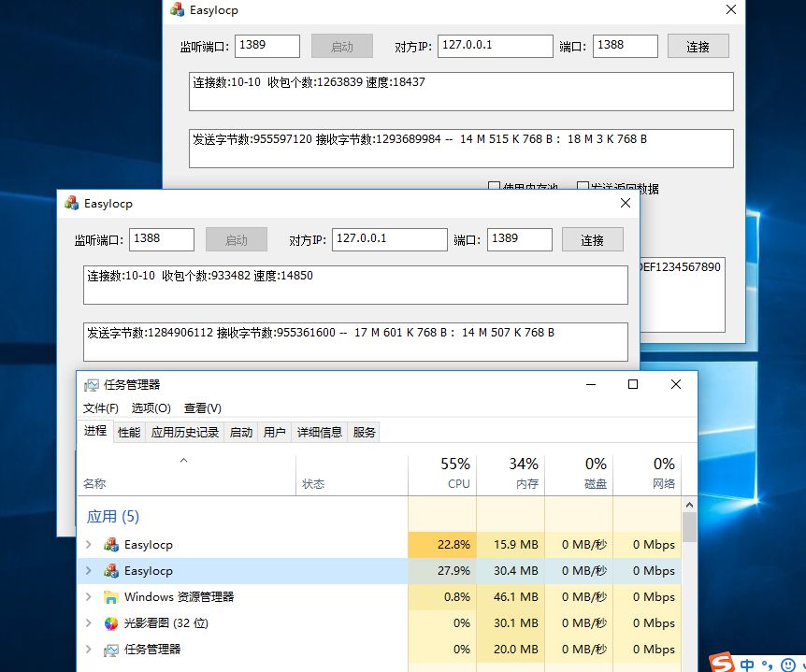Maximize the Task Manager window

click(633, 384)
